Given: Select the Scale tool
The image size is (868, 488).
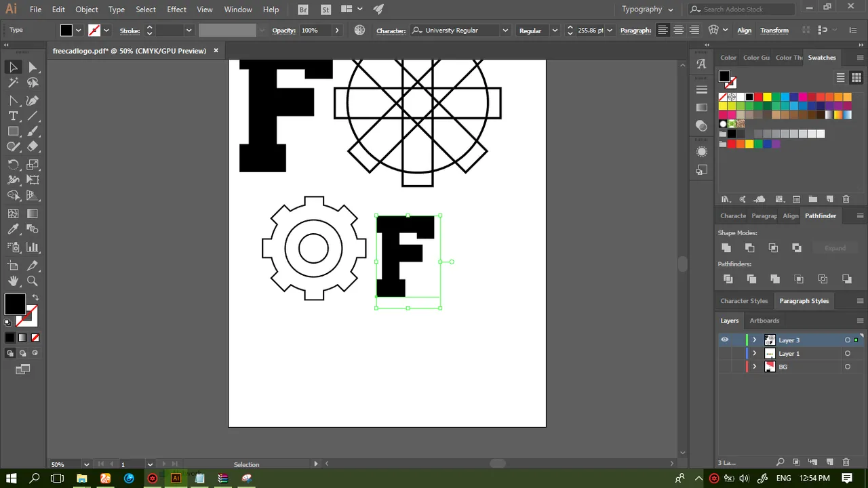Looking at the screenshot, I should [33, 165].
